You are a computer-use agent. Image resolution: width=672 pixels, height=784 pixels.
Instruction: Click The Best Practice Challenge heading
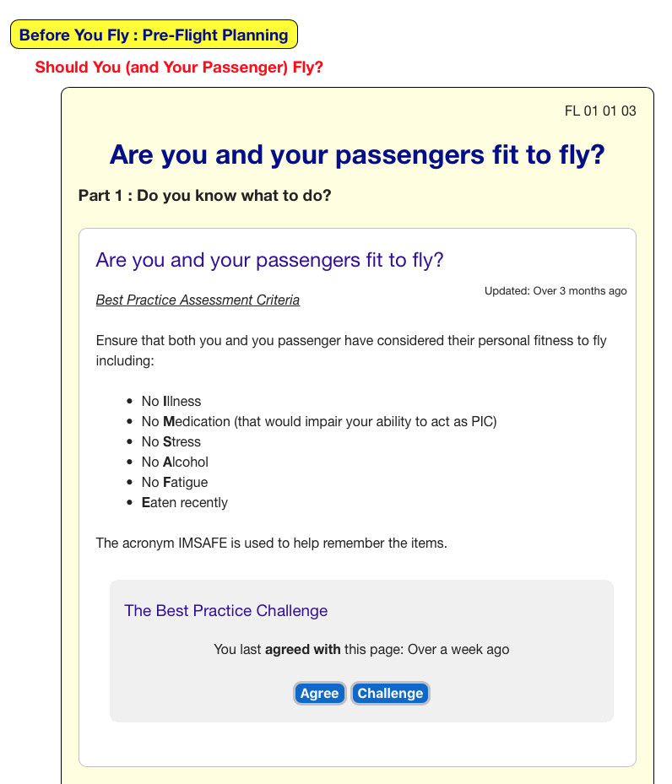tap(225, 611)
